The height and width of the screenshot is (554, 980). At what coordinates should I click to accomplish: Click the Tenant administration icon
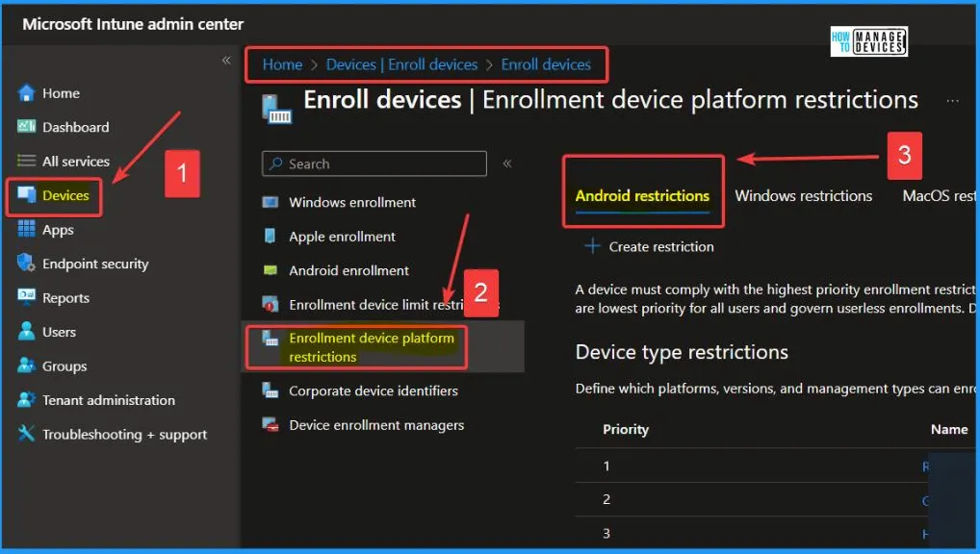tap(26, 400)
